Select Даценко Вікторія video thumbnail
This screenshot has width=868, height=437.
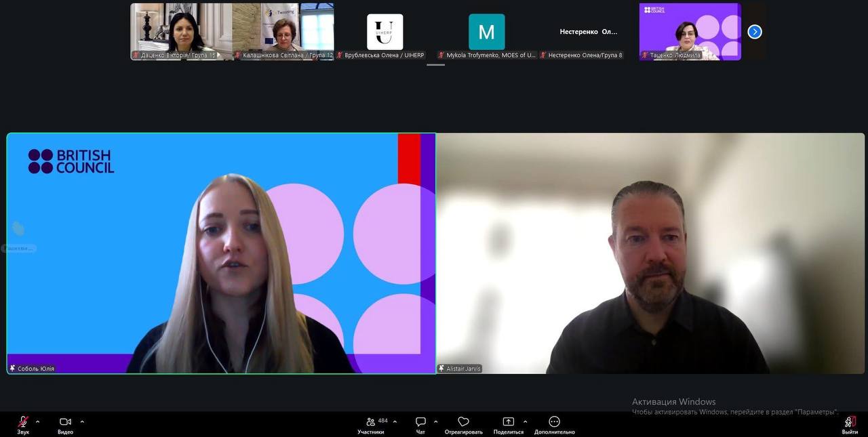(181, 31)
